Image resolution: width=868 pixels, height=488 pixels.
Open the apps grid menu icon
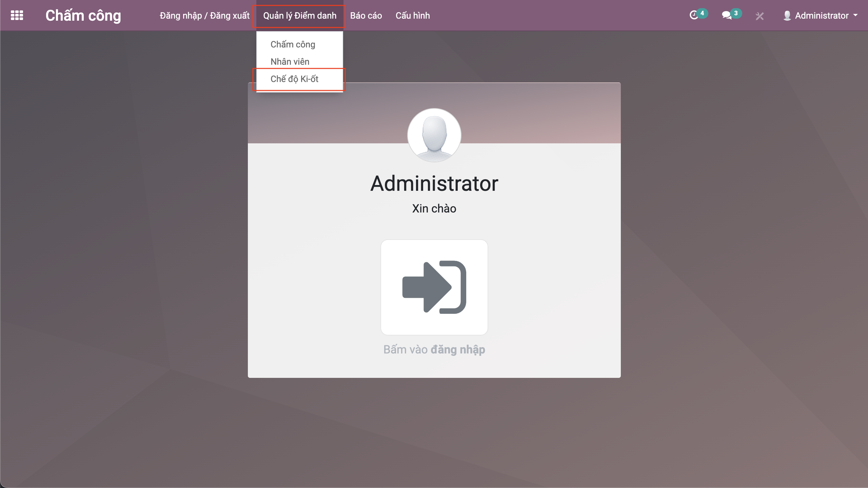pos(17,16)
